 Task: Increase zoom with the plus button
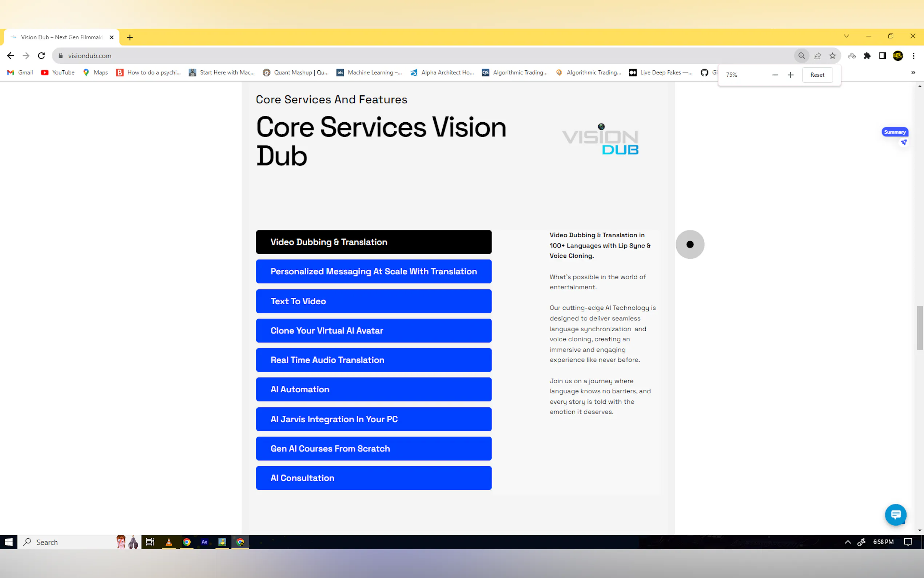pyautogui.click(x=791, y=75)
